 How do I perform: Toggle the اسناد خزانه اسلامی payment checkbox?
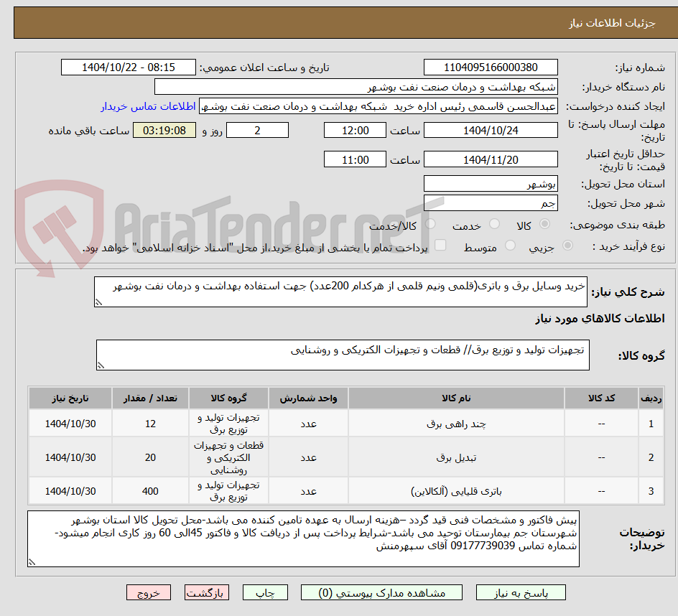coord(440,245)
